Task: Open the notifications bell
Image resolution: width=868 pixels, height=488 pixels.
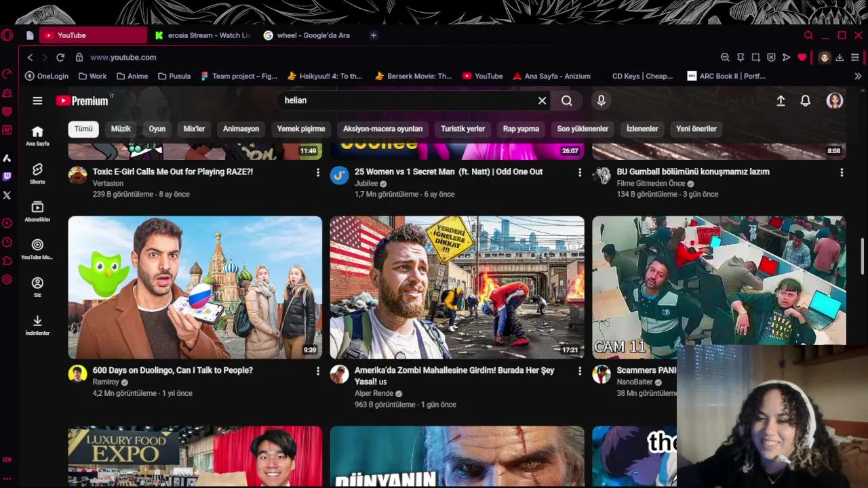Action: 806,100
